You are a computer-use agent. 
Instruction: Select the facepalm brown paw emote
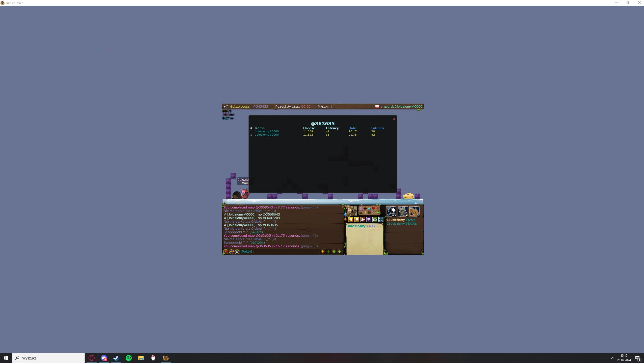click(370, 213)
